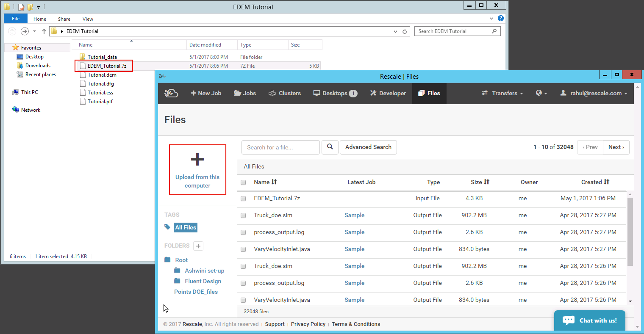Click the magnifier search button in Rescale
The image size is (644, 334).
tap(330, 147)
